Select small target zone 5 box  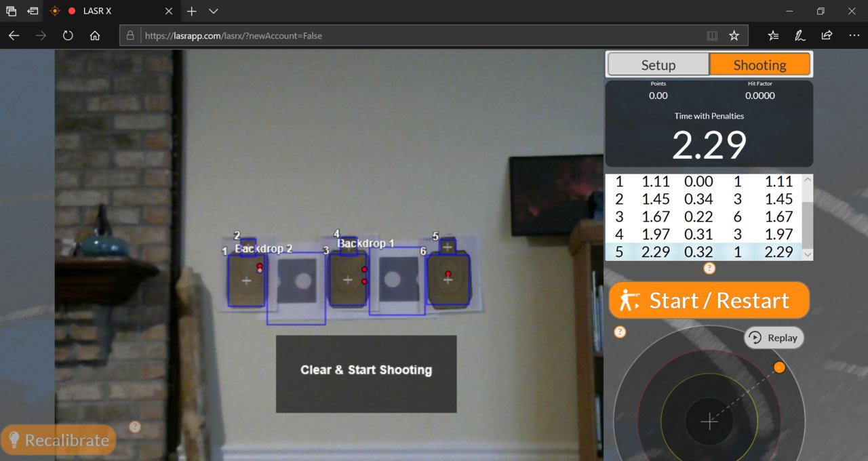(448, 247)
